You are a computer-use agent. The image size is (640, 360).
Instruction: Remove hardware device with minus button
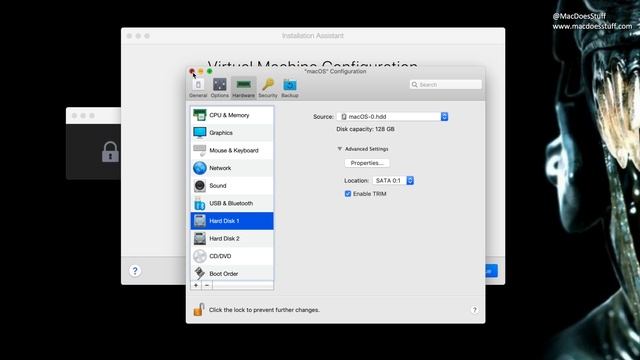[207, 285]
